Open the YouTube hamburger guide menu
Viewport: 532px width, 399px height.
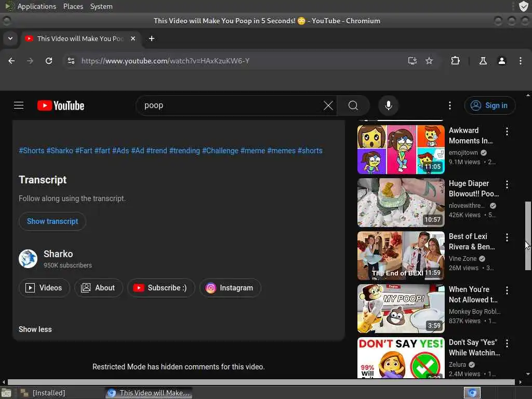[19, 105]
